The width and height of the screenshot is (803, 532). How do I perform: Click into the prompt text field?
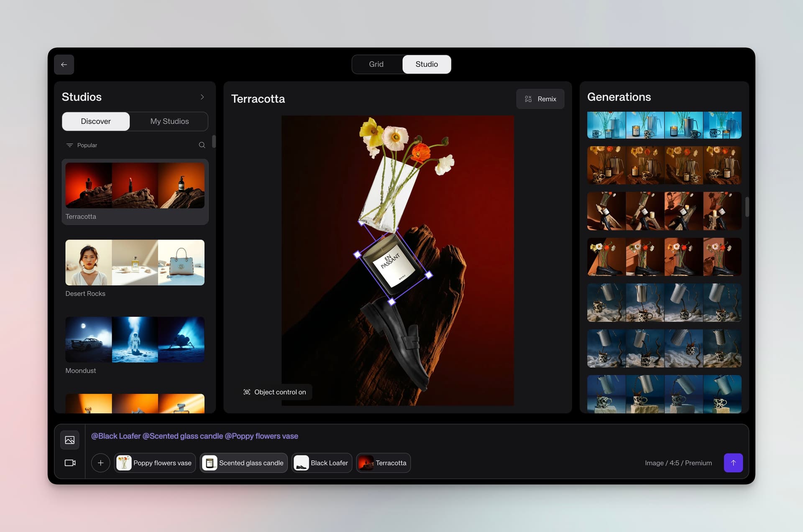coord(417,436)
